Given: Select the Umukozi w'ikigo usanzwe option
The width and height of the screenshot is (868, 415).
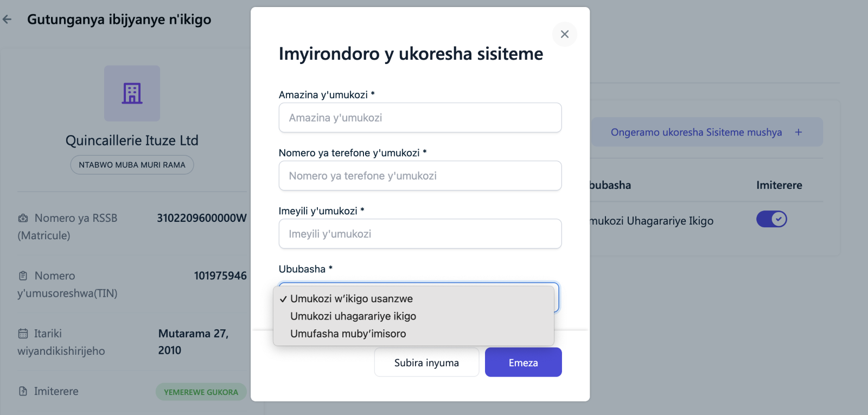Looking at the screenshot, I should pos(413,299).
